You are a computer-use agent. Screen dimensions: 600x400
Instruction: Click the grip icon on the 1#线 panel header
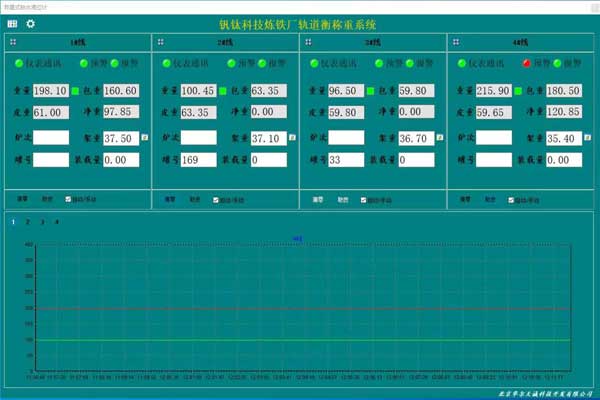pos(12,42)
